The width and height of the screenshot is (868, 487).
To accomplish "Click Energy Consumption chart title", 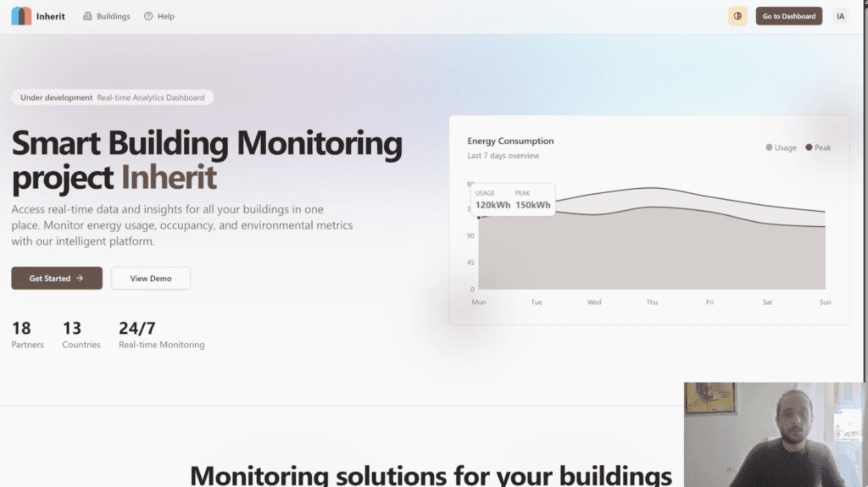I will coord(510,141).
